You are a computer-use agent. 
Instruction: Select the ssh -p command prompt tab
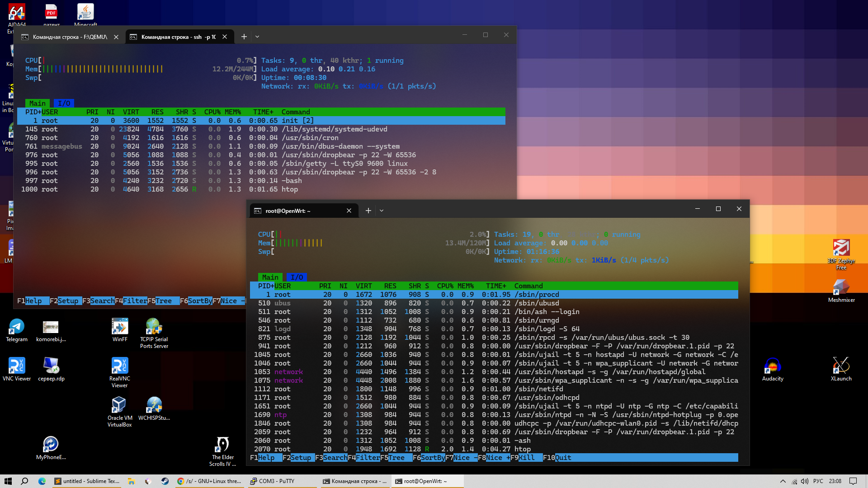coord(180,37)
